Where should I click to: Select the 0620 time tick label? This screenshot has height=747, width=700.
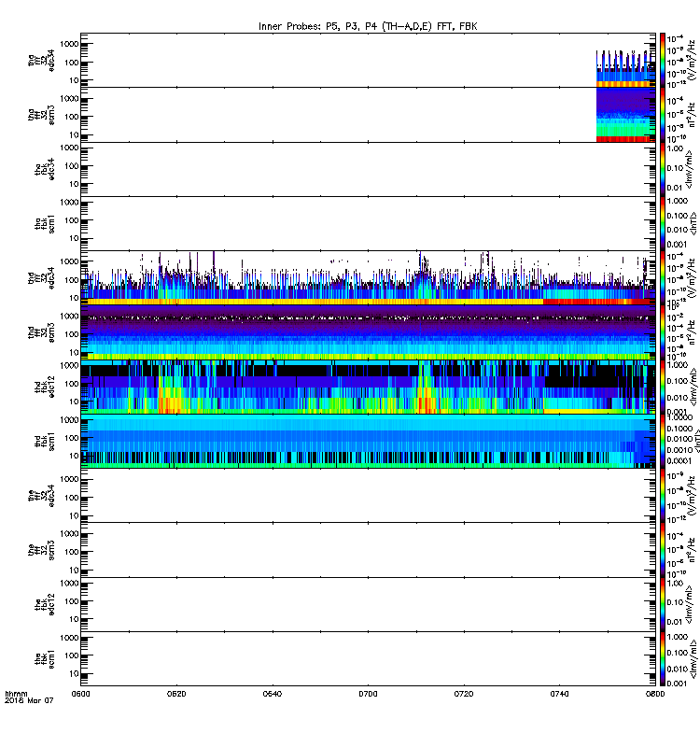[x=176, y=694]
